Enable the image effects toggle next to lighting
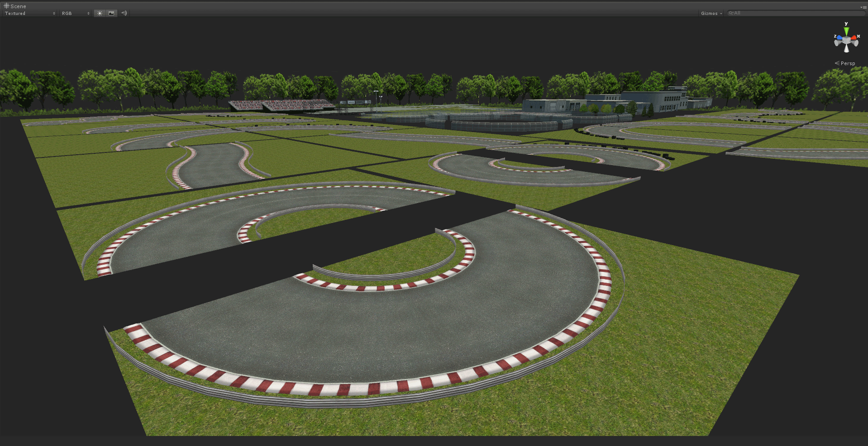868x446 pixels. coord(111,13)
